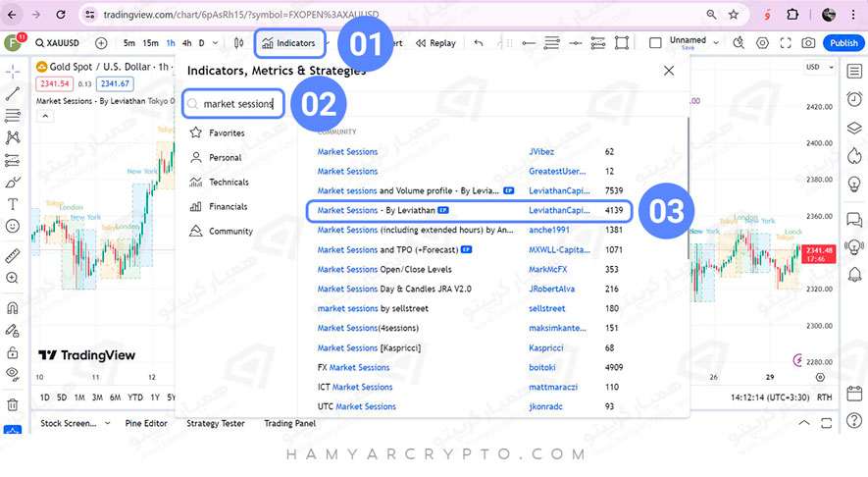Switch to the Pine Editor tab
The image size is (868, 477).
point(148,424)
